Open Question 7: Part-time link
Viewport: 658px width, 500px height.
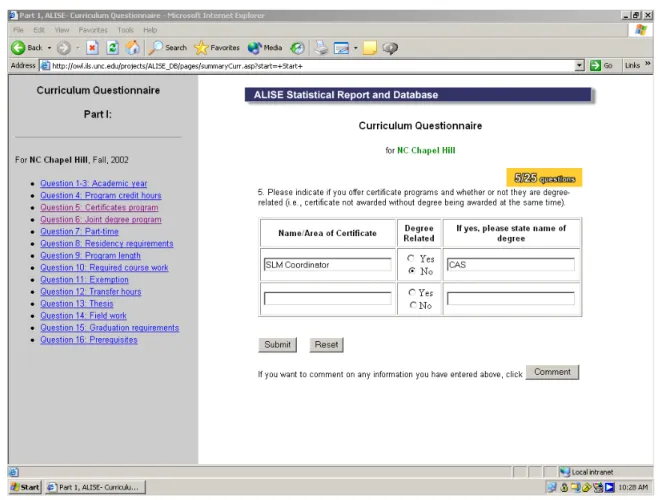pyautogui.click(x=79, y=232)
